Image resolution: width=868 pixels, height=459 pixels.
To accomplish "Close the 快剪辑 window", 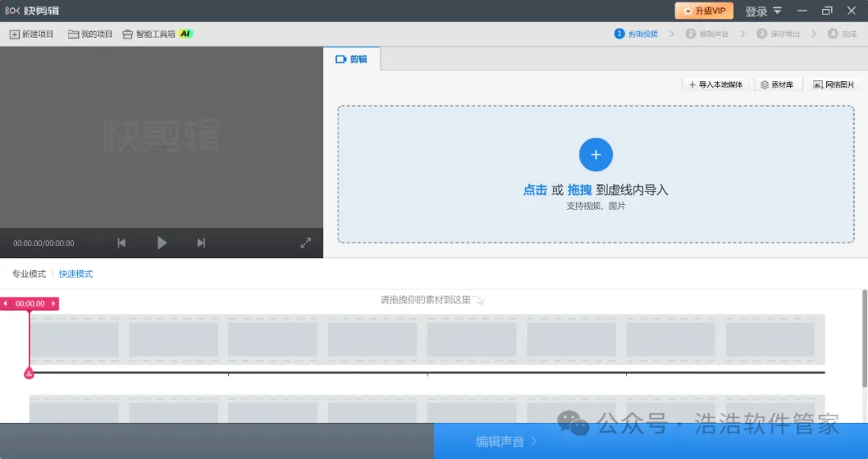I will [x=852, y=10].
